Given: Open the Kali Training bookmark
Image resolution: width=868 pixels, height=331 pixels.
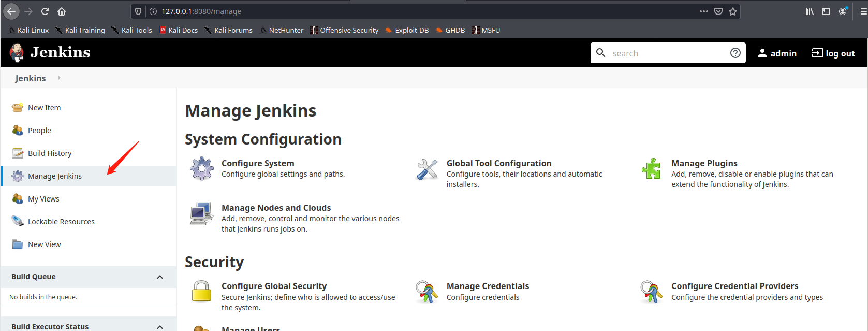Looking at the screenshot, I should click(x=80, y=30).
